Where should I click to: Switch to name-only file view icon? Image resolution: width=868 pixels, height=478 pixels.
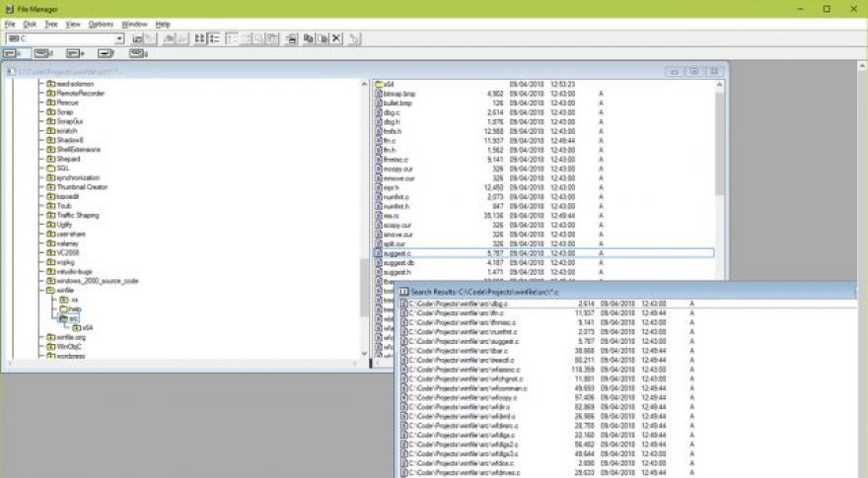tap(200, 38)
